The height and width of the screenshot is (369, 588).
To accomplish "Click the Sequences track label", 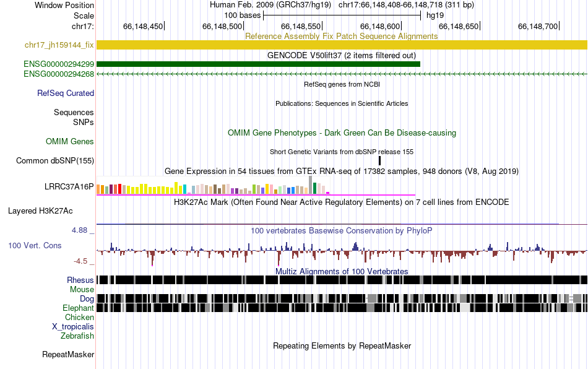I will 74,112.
